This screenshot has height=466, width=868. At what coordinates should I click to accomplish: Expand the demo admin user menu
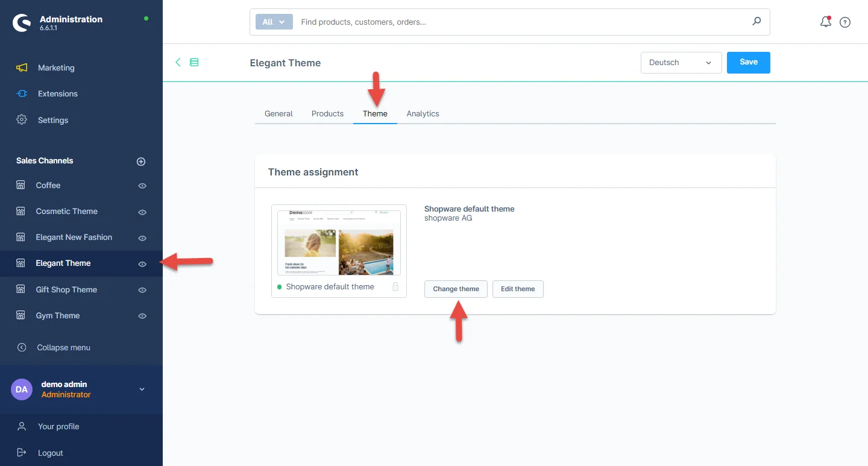click(142, 389)
